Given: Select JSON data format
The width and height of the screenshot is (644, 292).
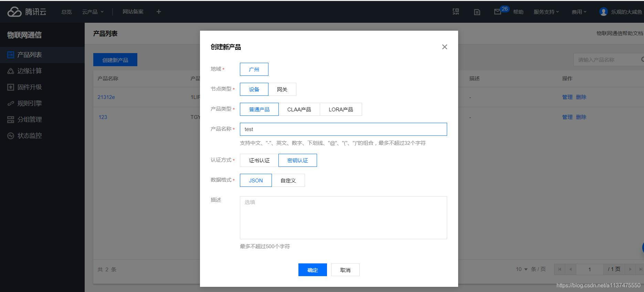Looking at the screenshot, I should (x=256, y=180).
